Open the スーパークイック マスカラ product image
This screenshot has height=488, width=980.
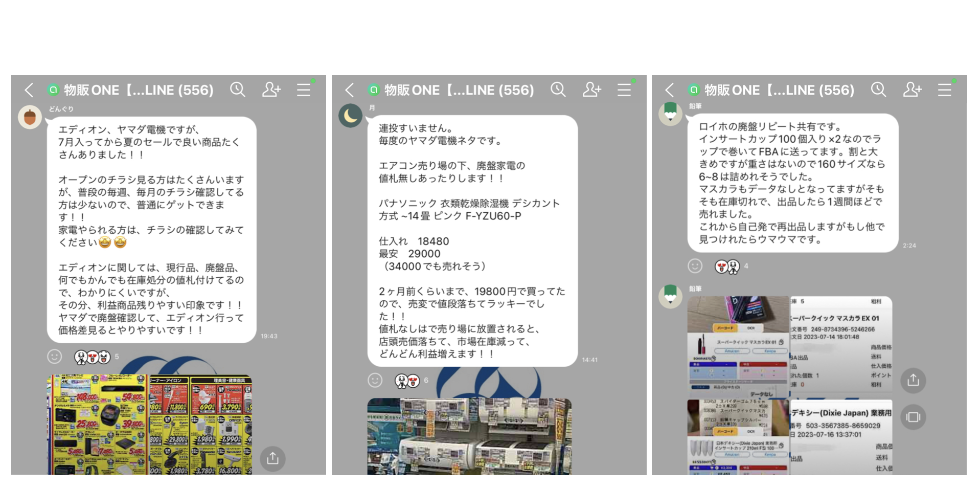(738, 347)
